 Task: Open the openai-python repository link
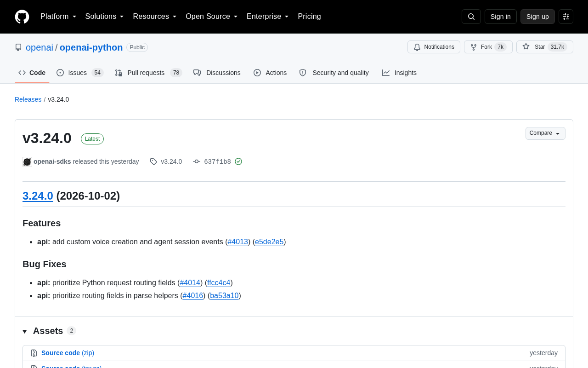(91, 47)
